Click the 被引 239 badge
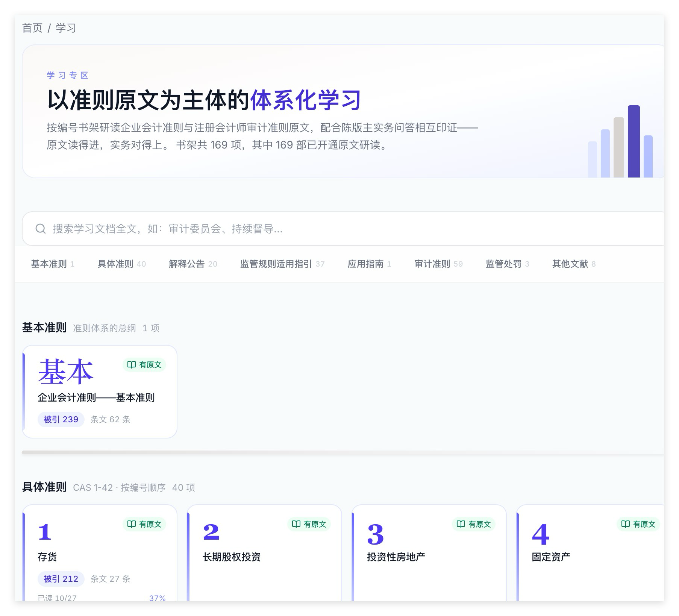 click(x=61, y=419)
